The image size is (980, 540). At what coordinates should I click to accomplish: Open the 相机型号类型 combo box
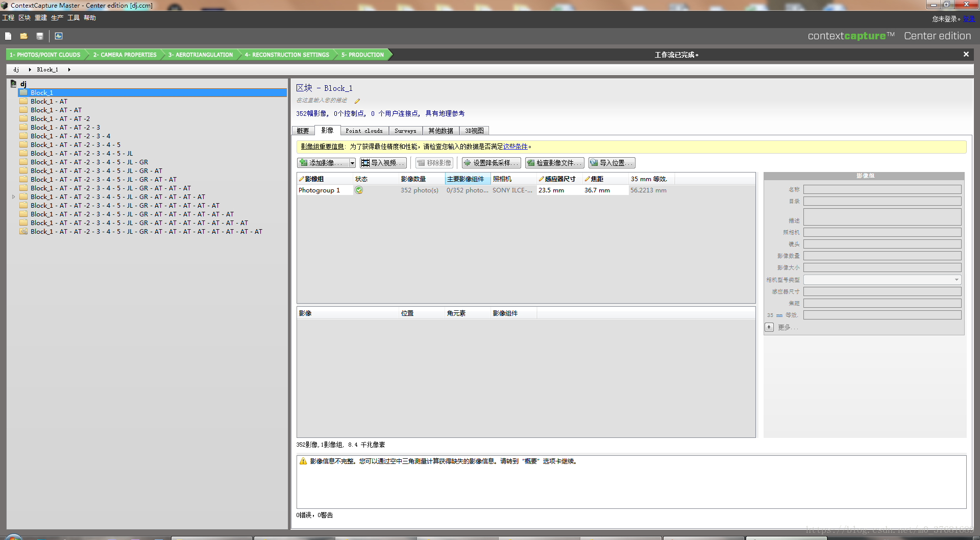tap(882, 280)
